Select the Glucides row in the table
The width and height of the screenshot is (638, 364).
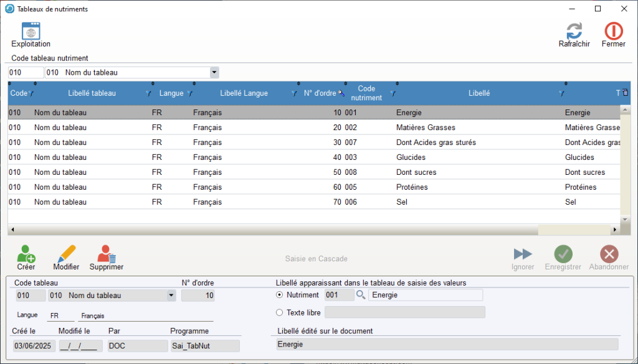coord(312,157)
